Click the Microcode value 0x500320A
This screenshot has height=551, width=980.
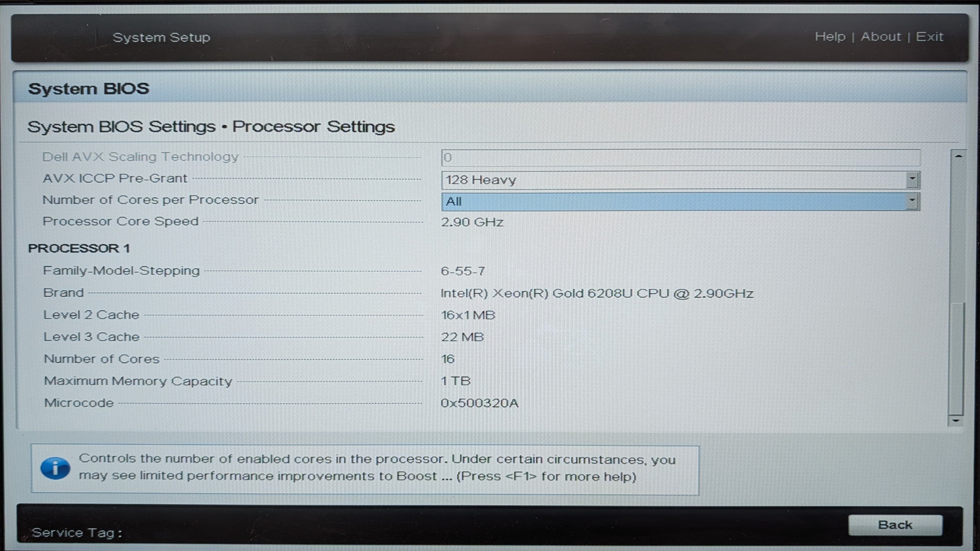coord(479,403)
